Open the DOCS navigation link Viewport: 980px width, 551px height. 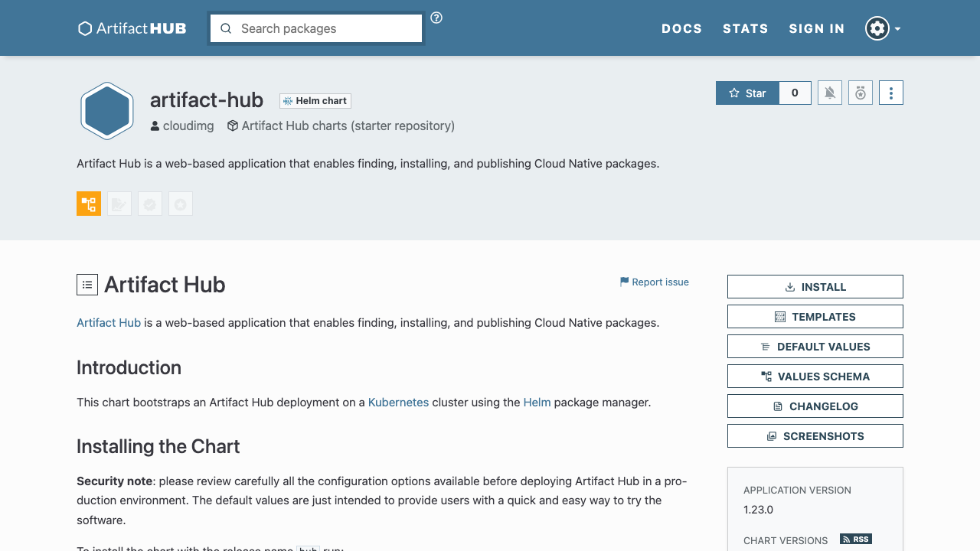tap(681, 28)
